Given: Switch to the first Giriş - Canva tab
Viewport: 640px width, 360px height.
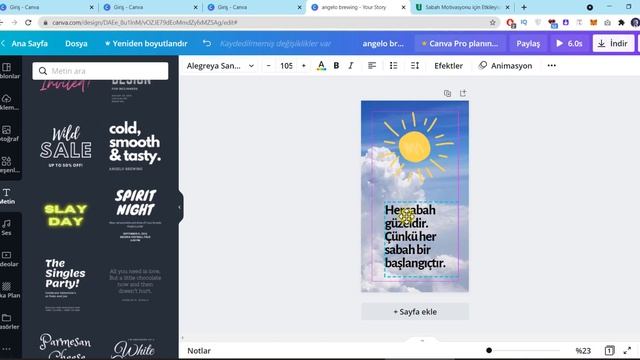Looking at the screenshot, I should (24, 7).
